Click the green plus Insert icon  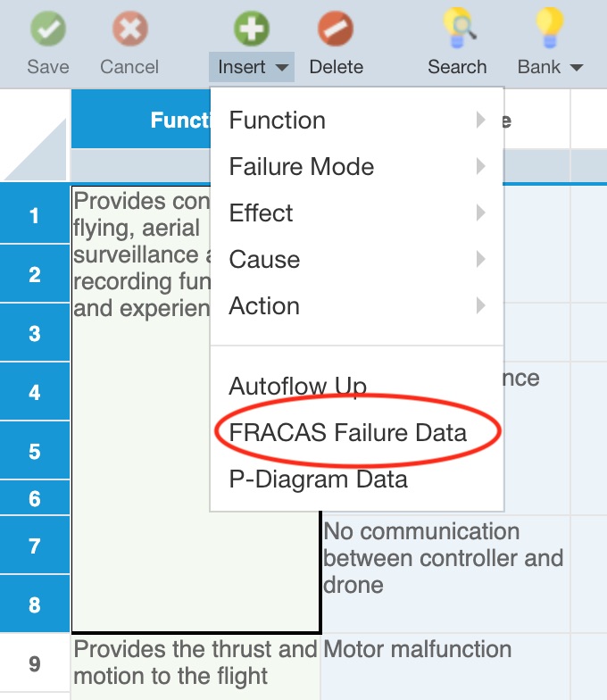pos(252,29)
